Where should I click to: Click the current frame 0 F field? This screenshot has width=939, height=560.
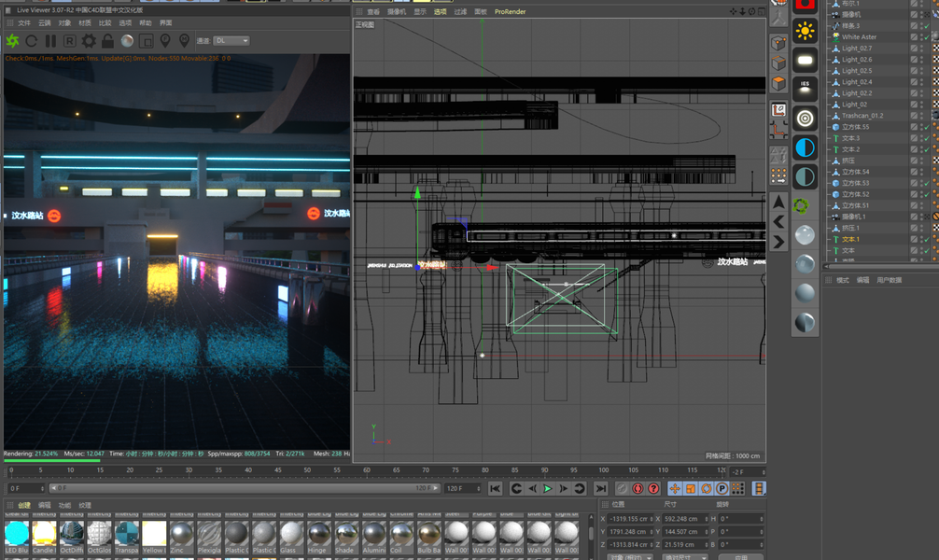[26, 489]
